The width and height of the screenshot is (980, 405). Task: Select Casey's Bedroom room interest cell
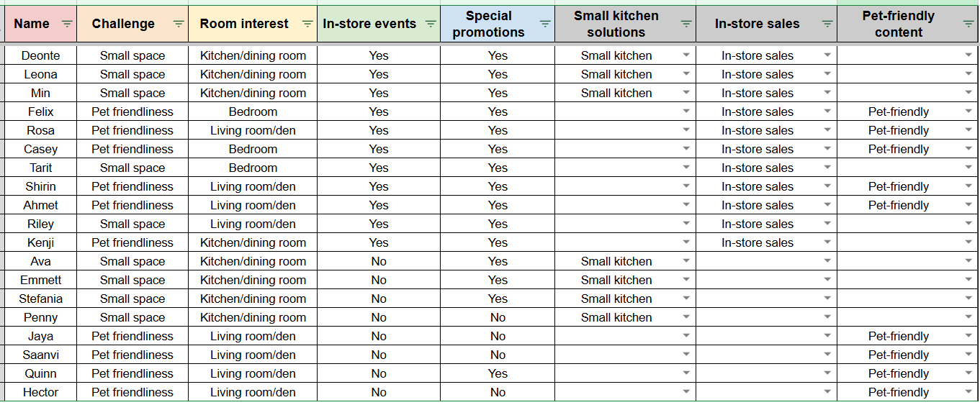point(253,149)
